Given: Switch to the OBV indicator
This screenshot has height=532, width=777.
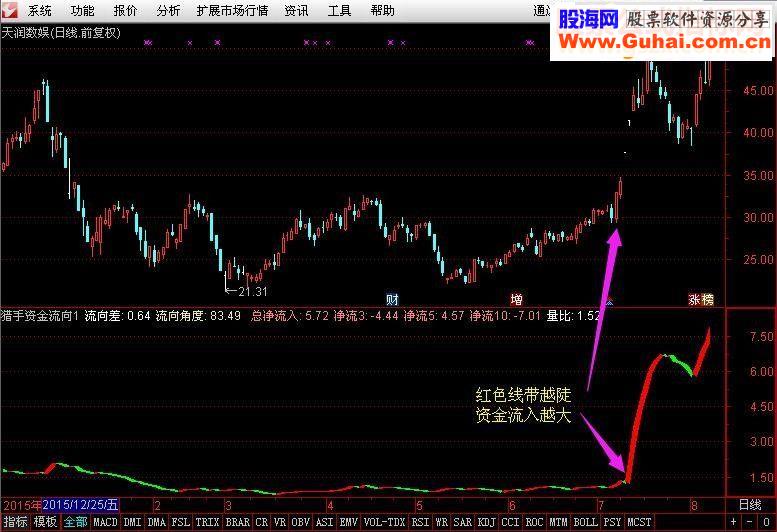Looking at the screenshot, I should (301, 522).
